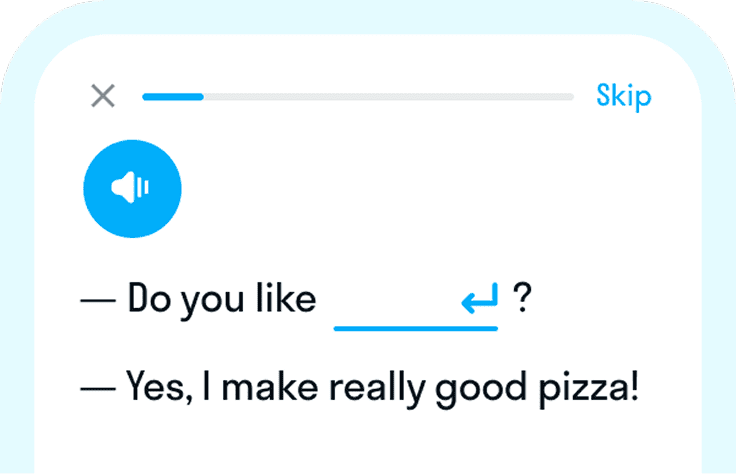Tap the word 'you' in the question
This screenshot has height=474, width=736.
point(213,302)
